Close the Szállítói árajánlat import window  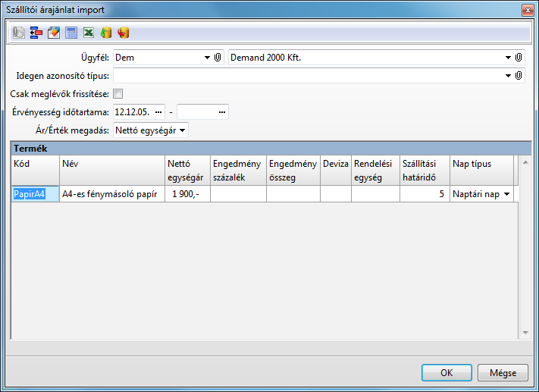pos(528,10)
